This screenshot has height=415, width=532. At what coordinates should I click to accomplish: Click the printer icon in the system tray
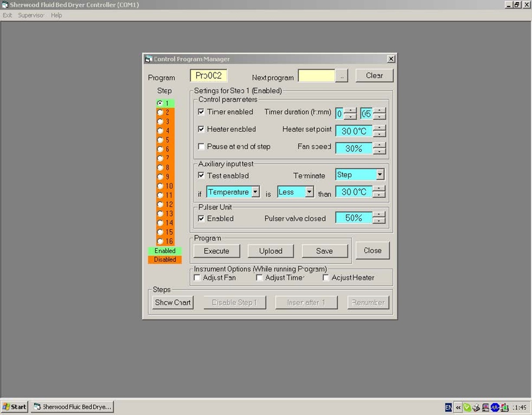(476, 407)
